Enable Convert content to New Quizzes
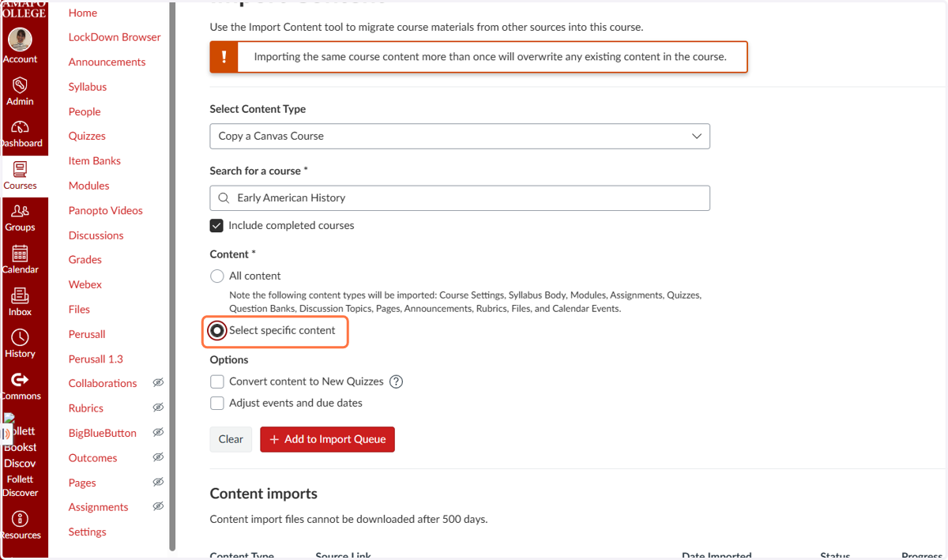 point(216,381)
